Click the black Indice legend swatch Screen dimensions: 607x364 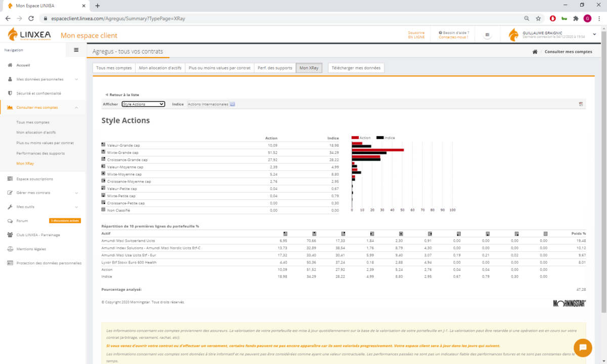(380, 138)
